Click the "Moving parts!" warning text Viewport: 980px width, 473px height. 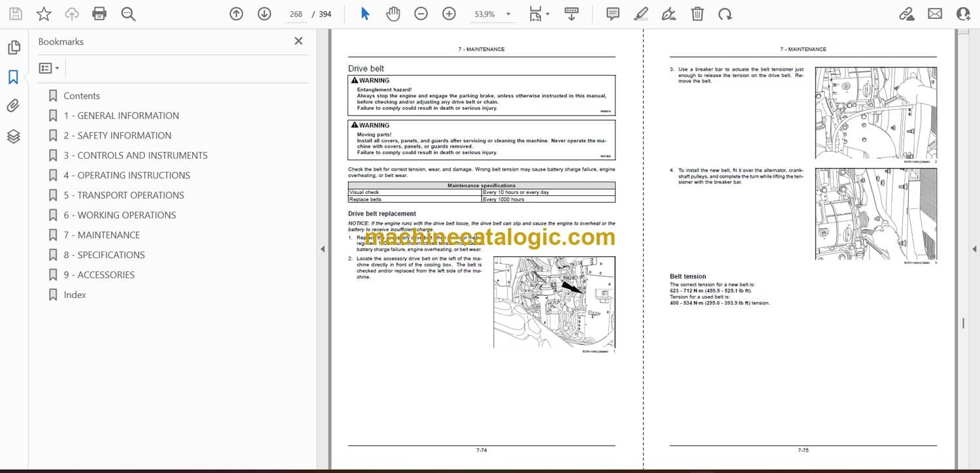(x=374, y=135)
